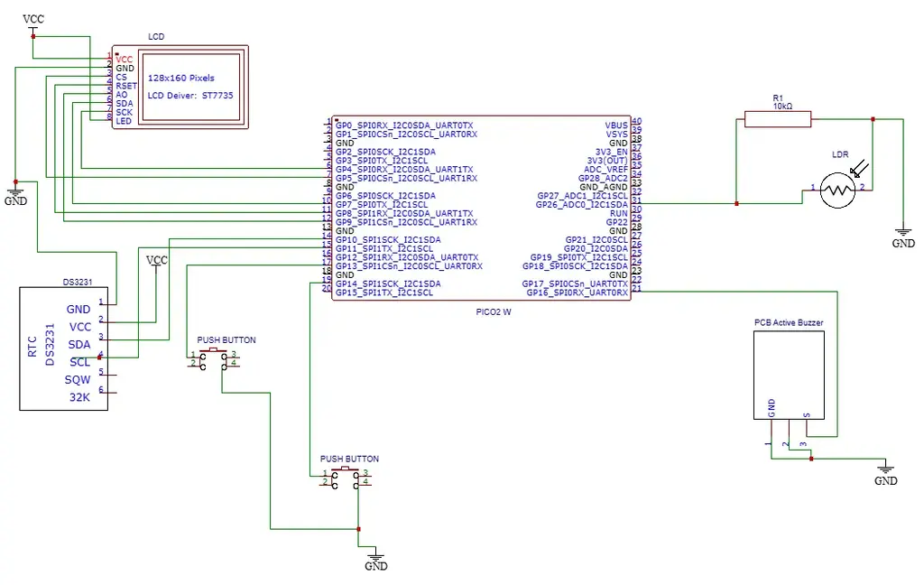Click the 'LCD Deiver: ST7735' text
Image resolution: width=924 pixels, height=585 pixels.
tap(190, 95)
